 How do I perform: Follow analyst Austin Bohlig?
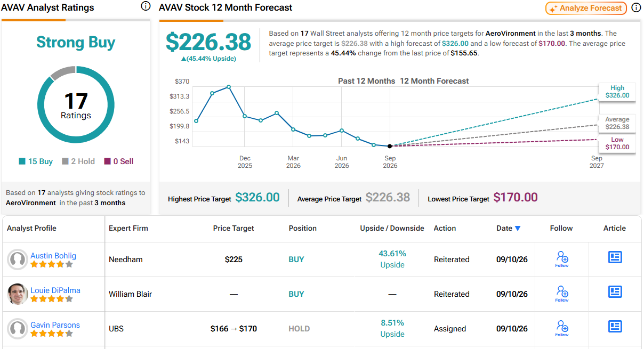click(x=562, y=259)
